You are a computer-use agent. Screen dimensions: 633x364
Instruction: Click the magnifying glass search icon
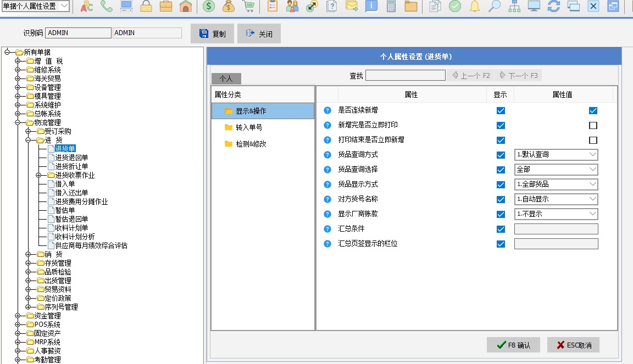[495, 7]
